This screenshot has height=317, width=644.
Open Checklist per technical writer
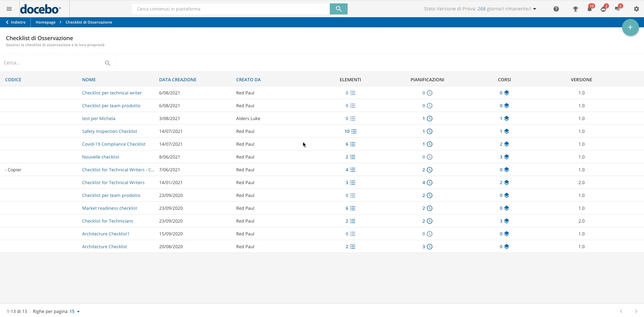click(112, 93)
